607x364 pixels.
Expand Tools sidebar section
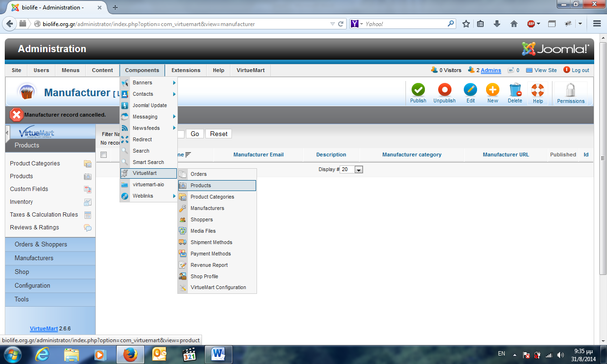[x=50, y=300]
